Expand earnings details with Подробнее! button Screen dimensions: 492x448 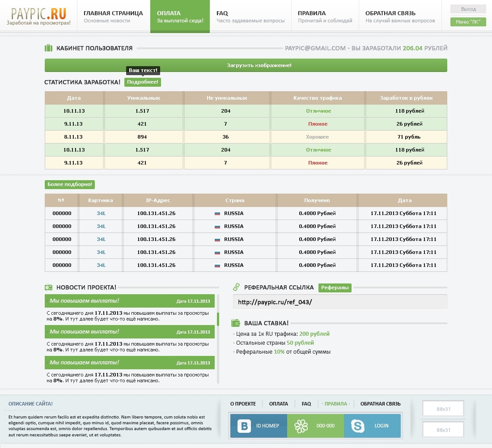click(142, 82)
